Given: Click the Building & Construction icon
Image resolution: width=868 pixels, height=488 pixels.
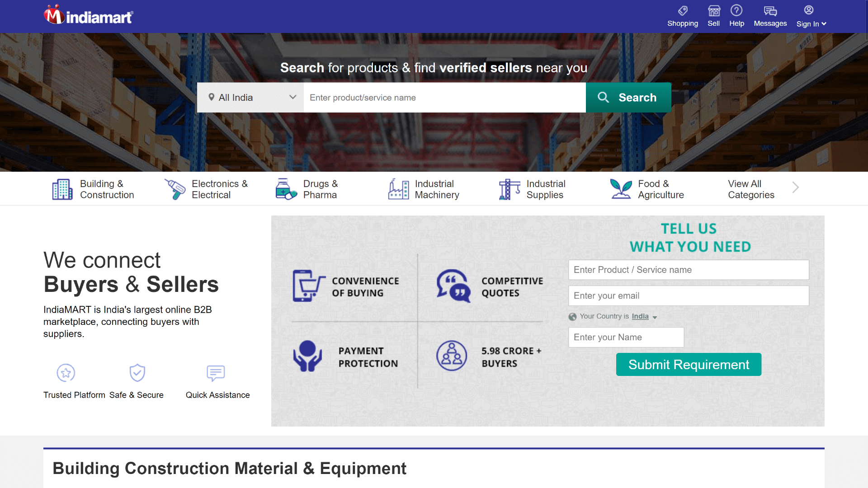Looking at the screenshot, I should 62,189.
